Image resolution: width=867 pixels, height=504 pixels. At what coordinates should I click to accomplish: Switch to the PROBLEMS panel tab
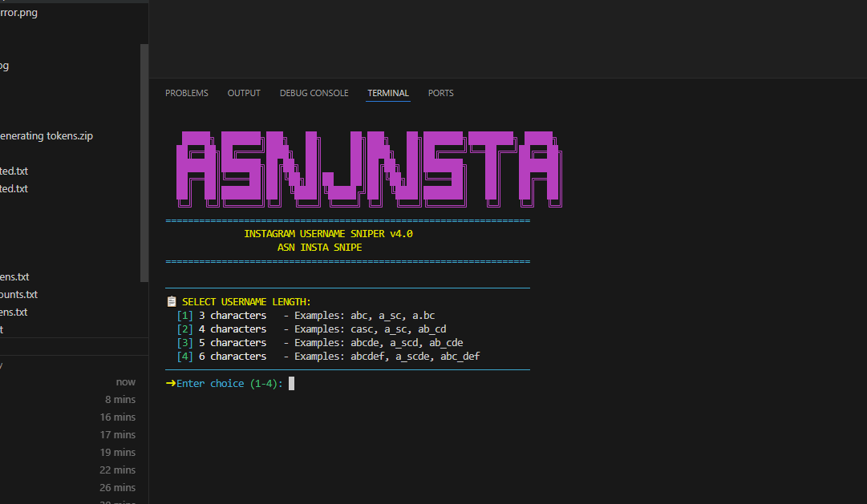[186, 93]
